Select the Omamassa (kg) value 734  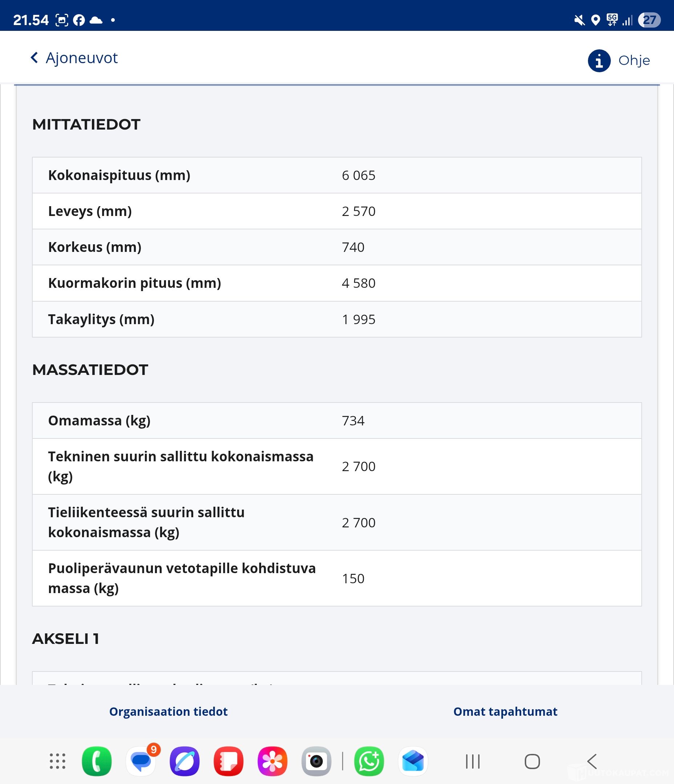[x=353, y=421]
